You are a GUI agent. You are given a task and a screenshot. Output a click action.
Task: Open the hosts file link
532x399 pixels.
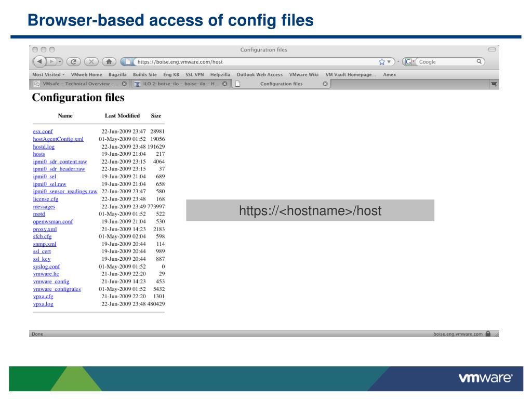tap(39, 154)
